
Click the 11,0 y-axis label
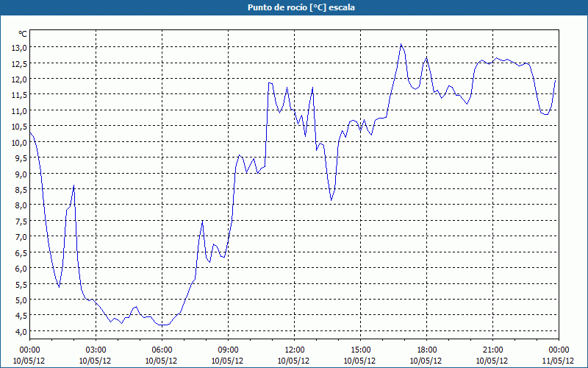pyautogui.click(x=21, y=110)
